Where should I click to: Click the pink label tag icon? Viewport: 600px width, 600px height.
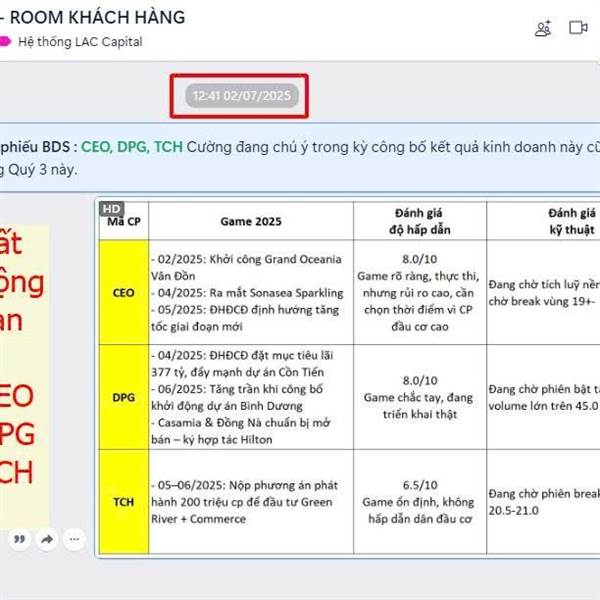[x=5, y=41]
